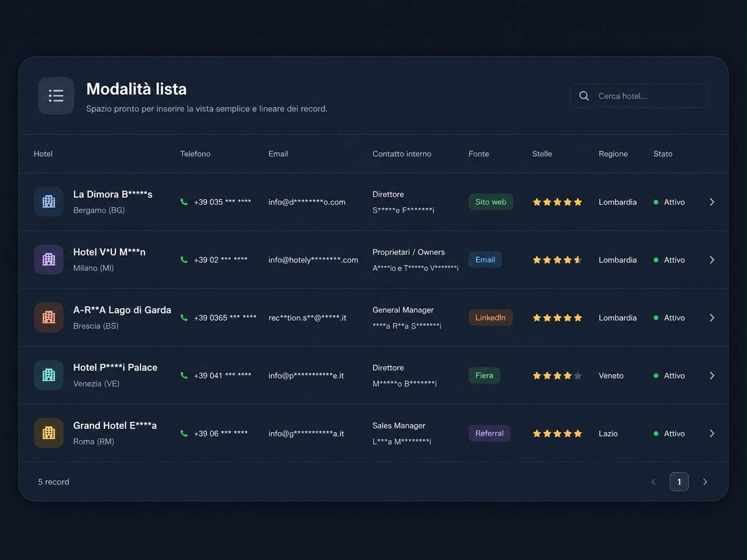
Task: Click the Venezia (VE) location text
Action: 96,383
